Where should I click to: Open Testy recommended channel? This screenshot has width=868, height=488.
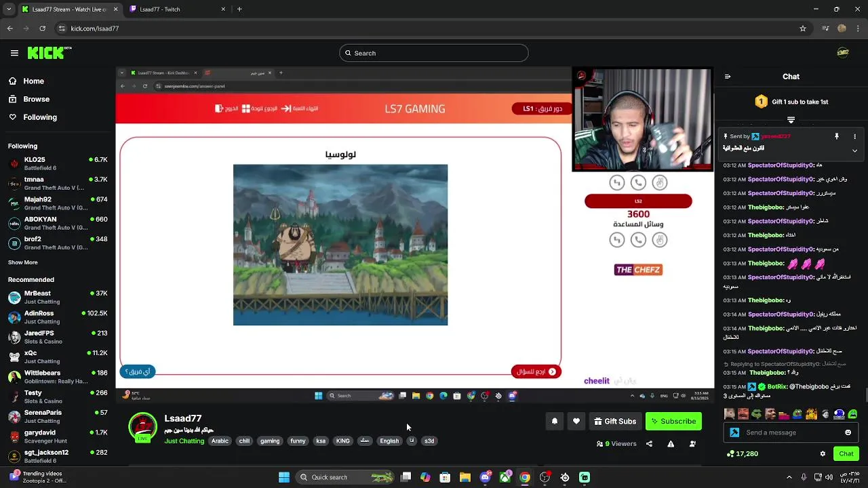(x=58, y=396)
